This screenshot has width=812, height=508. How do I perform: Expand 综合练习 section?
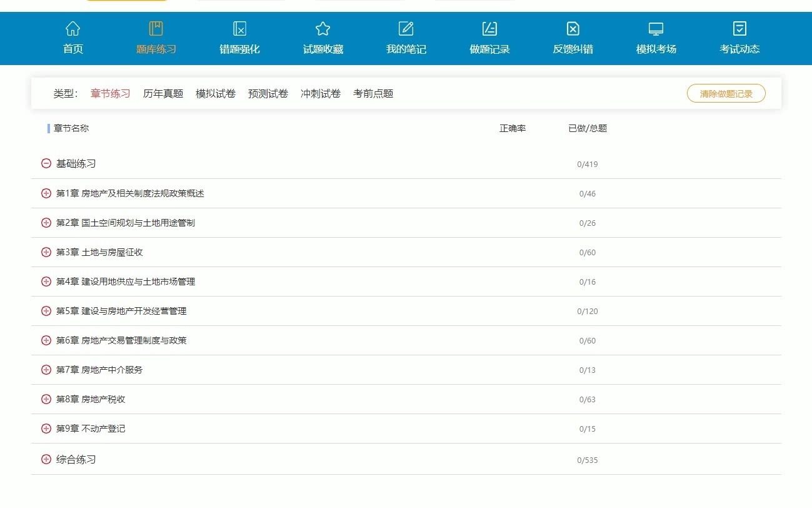[46, 459]
